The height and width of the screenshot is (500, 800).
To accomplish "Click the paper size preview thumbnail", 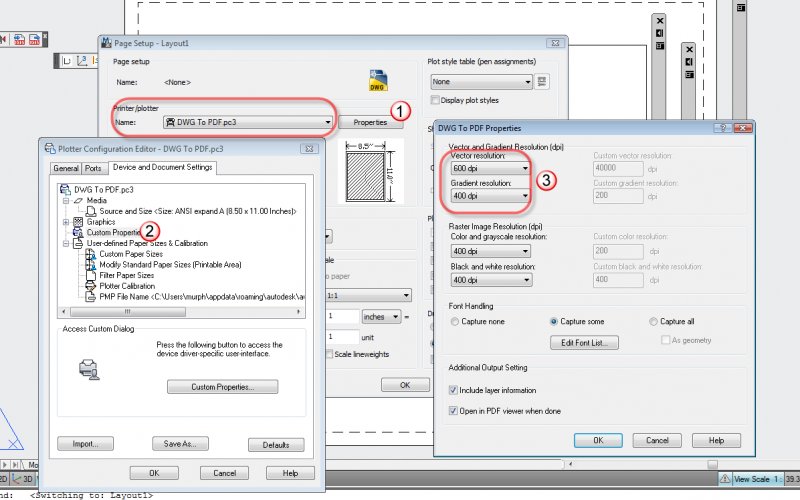I will pyautogui.click(x=370, y=171).
